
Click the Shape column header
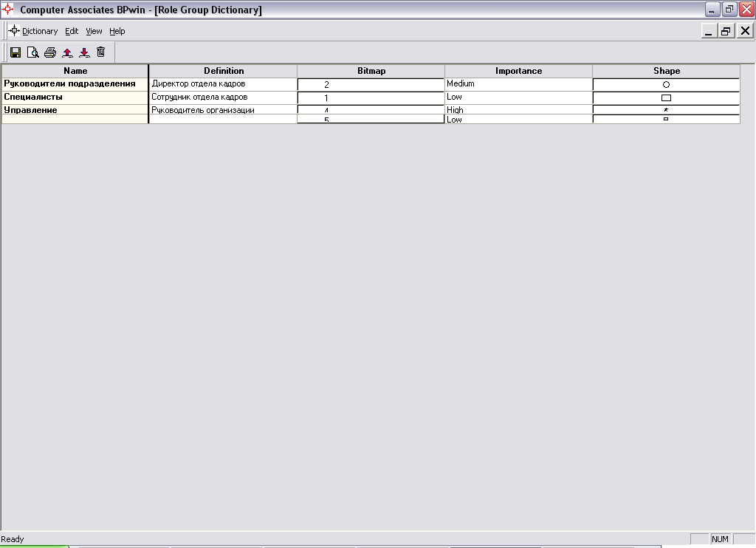[x=667, y=71]
